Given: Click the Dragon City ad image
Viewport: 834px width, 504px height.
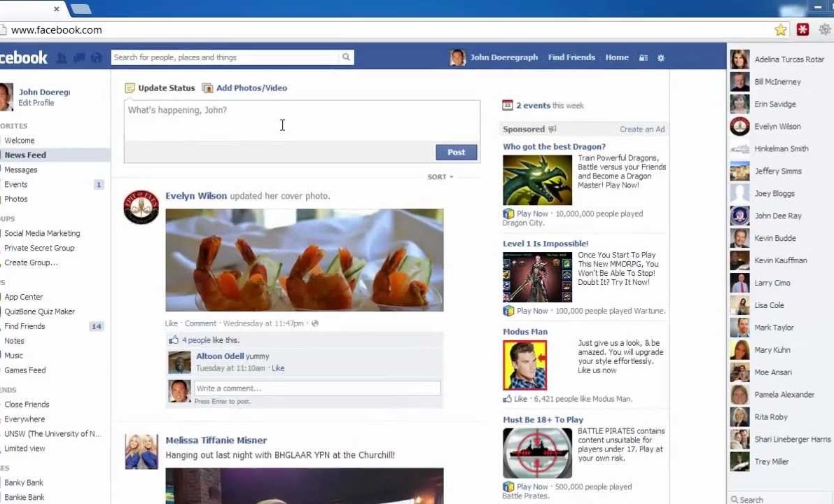Looking at the screenshot, I should 537,180.
